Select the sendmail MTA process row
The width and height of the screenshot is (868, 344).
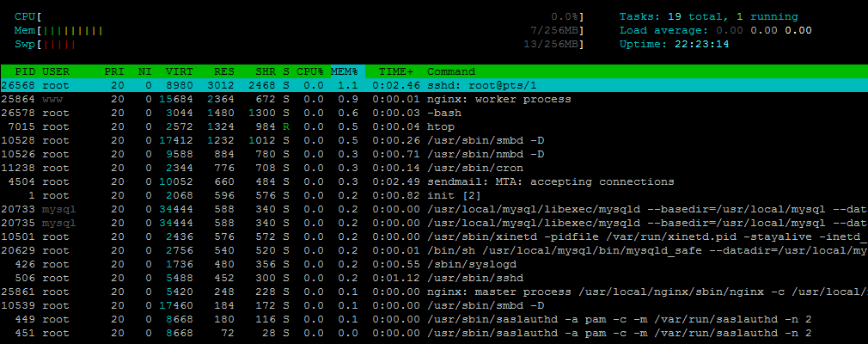(434, 181)
